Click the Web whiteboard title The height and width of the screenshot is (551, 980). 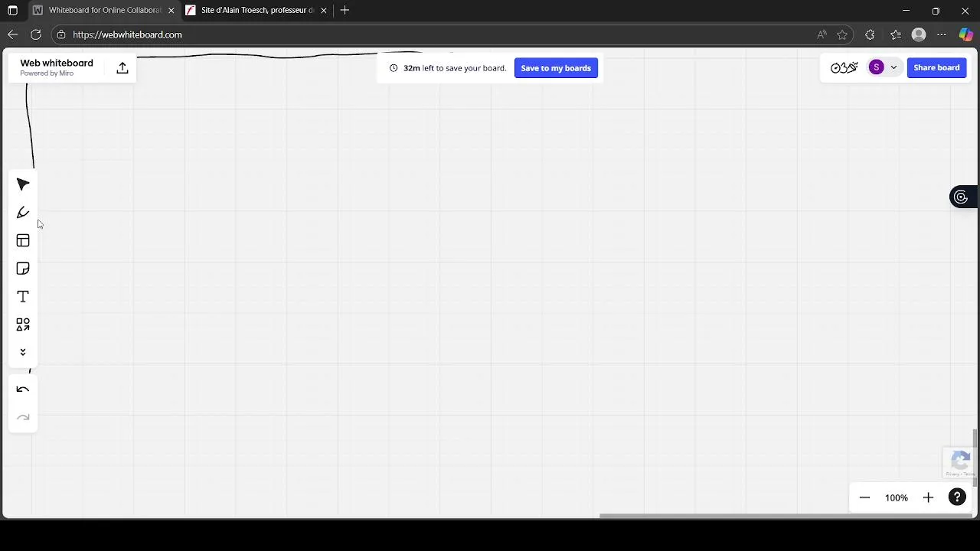click(x=57, y=63)
